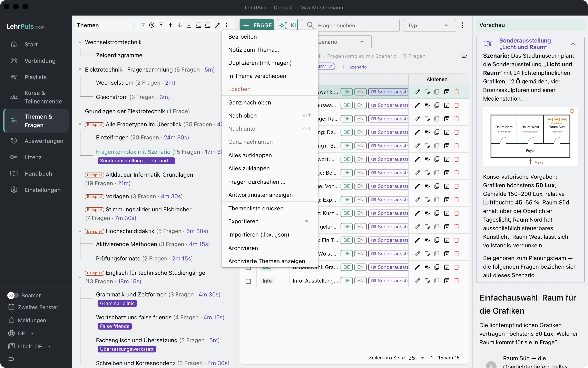Open the Exportieren submenu
Viewport: 588px width, 368px height.
[x=270, y=221]
